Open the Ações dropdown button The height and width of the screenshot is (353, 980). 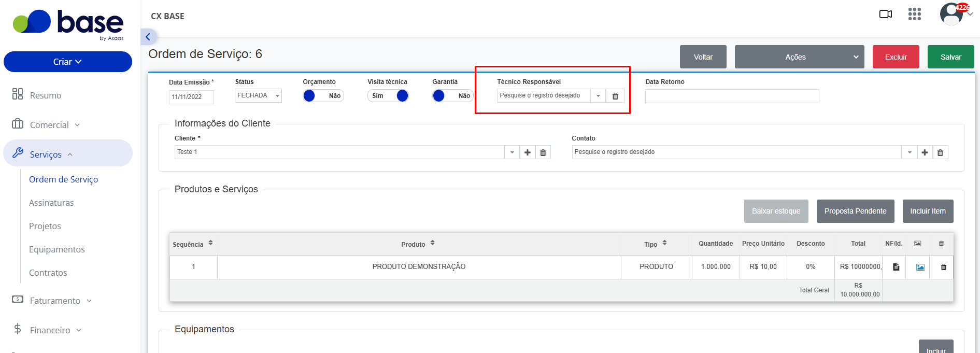[800, 57]
